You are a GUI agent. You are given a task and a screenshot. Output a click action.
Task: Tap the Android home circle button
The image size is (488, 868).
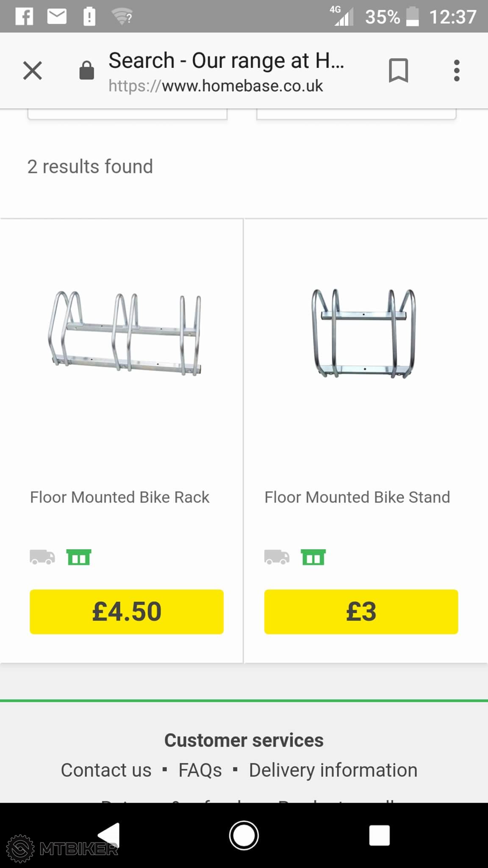[x=244, y=836]
